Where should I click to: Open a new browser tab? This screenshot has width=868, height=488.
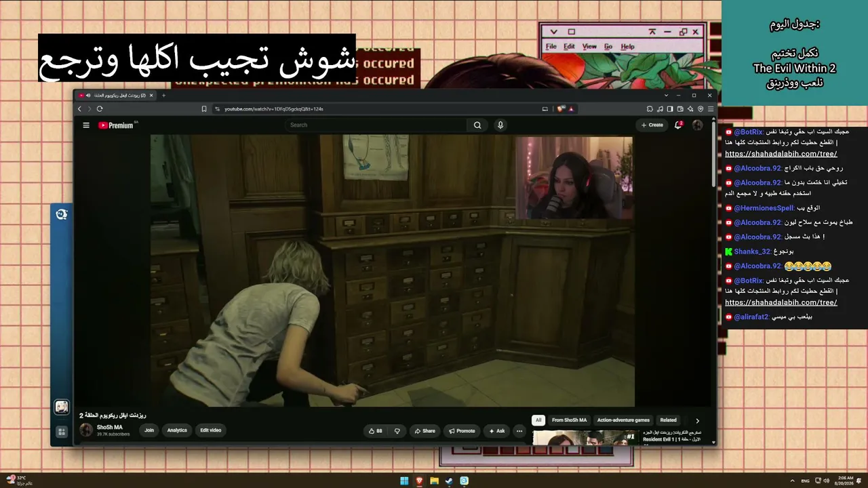tap(163, 96)
